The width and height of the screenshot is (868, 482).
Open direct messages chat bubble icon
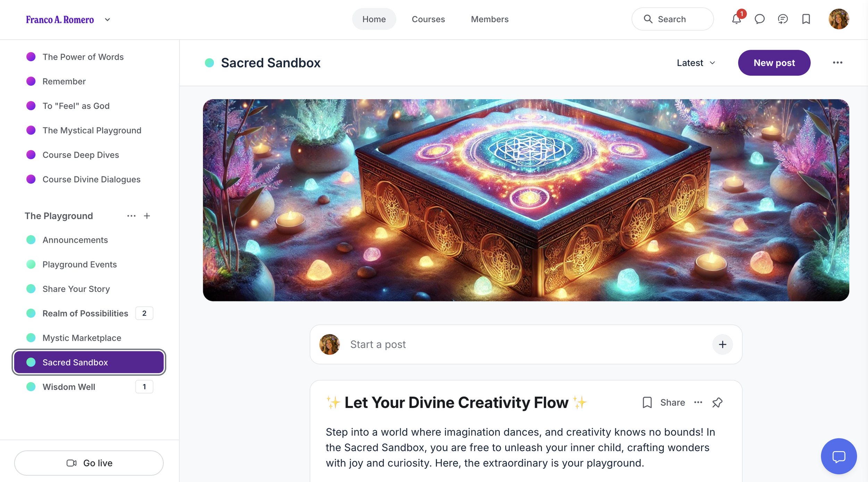click(760, 19)
